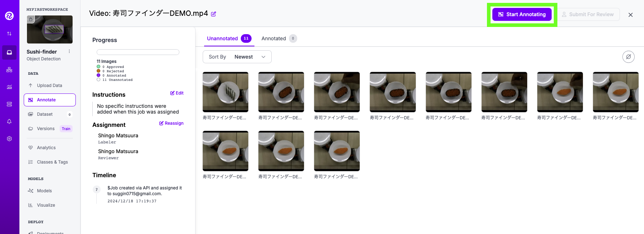The image size is (644, 234).
Task: Edit the video job name pencil icon
Action: pyautogui.click(x=213, y=14)
